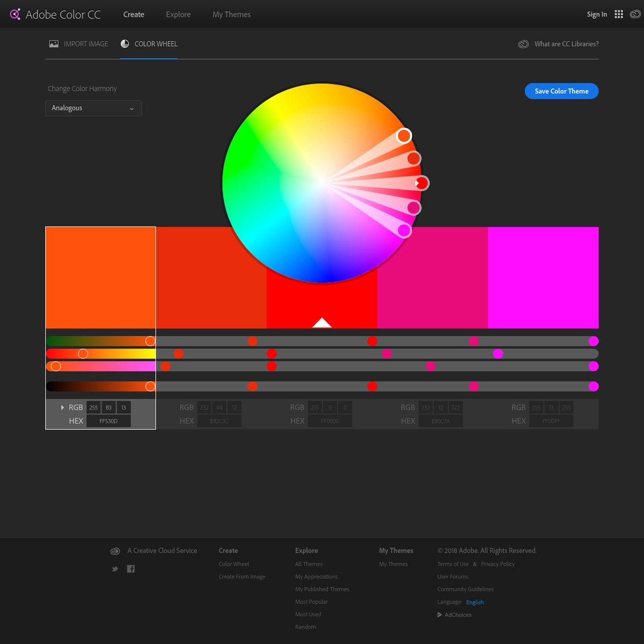Open the Analogous color harmony dropdown
Viewport: 644px width, 644px height.
pos(93,108)
